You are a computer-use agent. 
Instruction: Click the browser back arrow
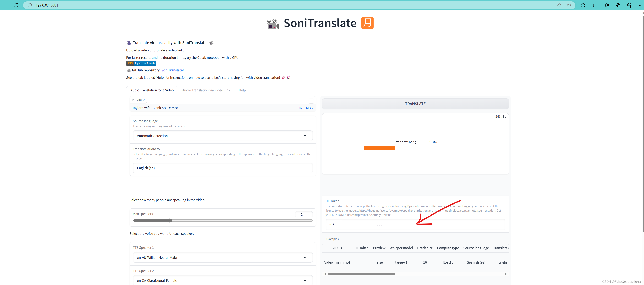coord(4,5)
